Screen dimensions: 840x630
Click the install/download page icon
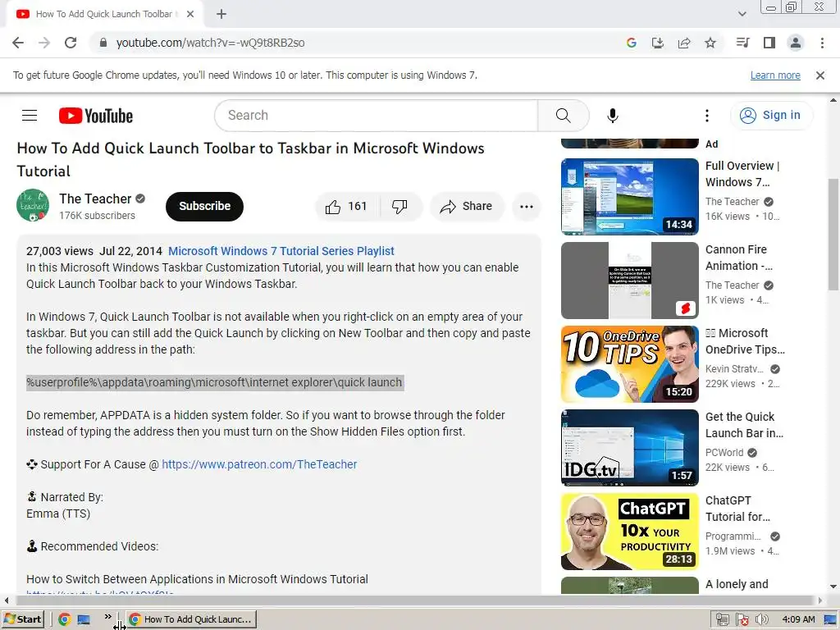coord(658,43)
